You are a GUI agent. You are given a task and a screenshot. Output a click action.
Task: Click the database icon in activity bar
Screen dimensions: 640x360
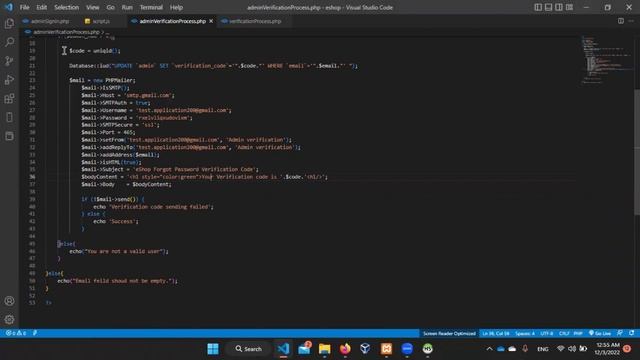9,136
